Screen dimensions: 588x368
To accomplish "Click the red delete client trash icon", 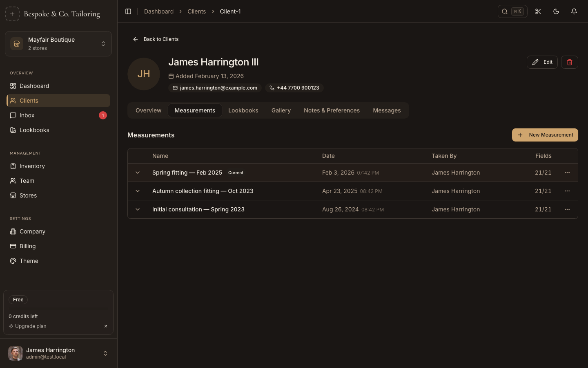I will [x=569, y=62].
